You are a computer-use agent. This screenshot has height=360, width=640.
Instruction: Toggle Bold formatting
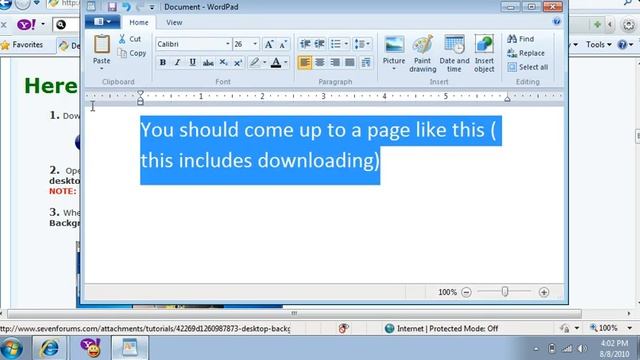(162, 62)
